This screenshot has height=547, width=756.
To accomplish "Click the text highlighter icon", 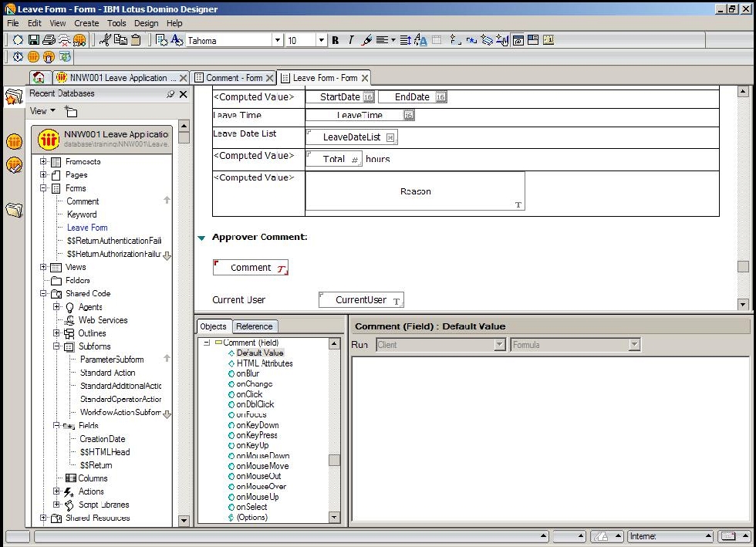I will pyautogui.click(x=366, y=41).
